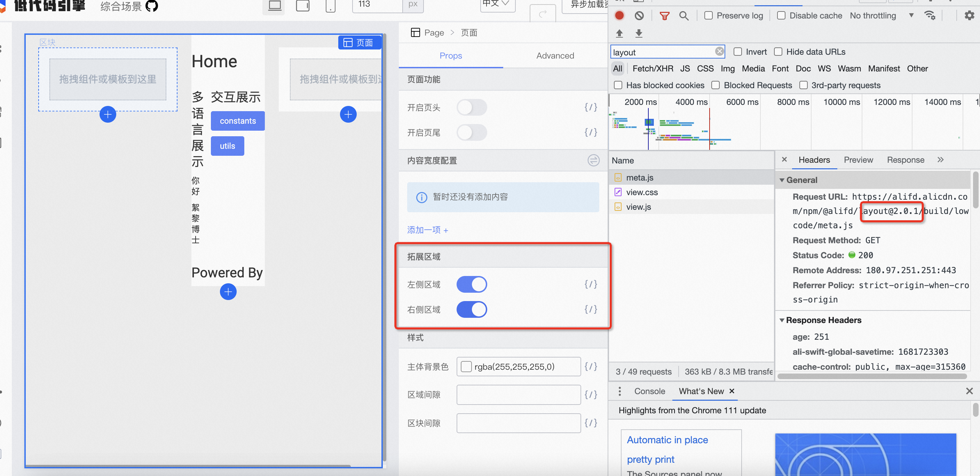Switch to the Advanced tab in the Props panel
The image size is (980, 476).
click(x=555, y=56)
